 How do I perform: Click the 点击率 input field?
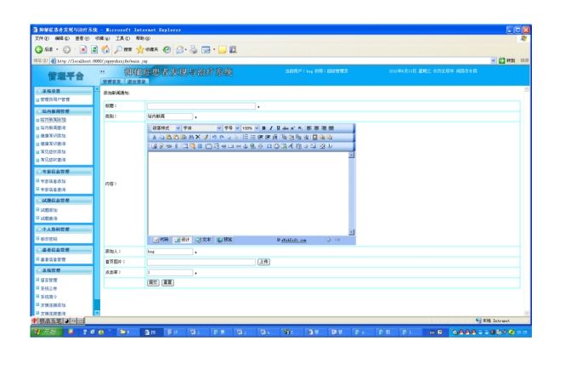[x=170, y=273]
